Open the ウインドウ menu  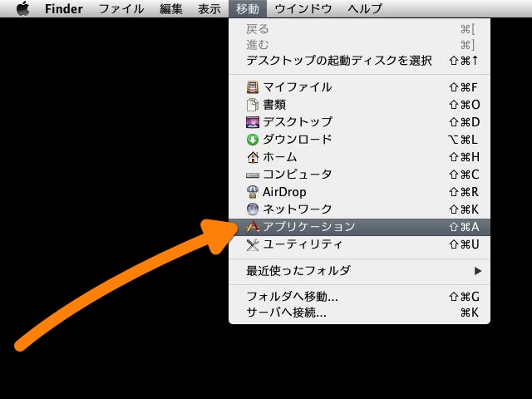click(x=303, y=9)
